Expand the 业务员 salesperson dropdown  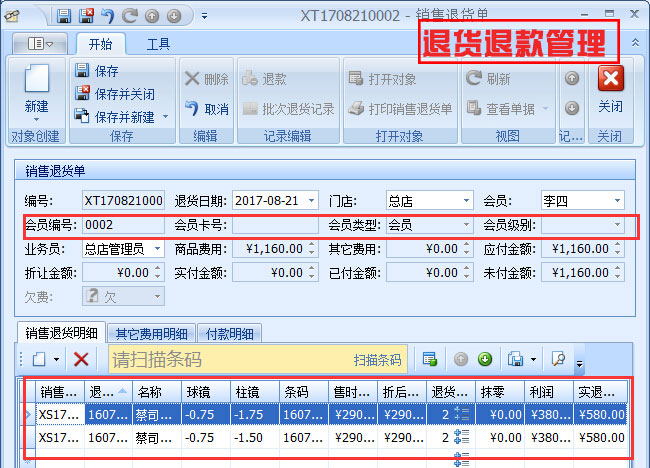(x=158, y=249)
